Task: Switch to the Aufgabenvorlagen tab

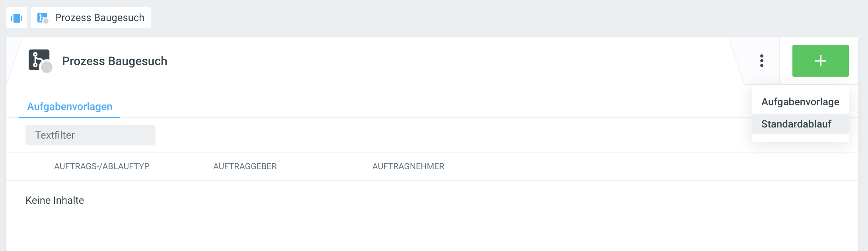Action: click(70, 106)
